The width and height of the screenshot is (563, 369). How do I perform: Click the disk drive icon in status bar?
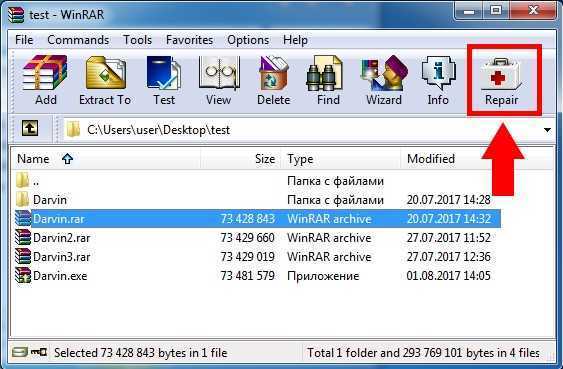[19, 352]
